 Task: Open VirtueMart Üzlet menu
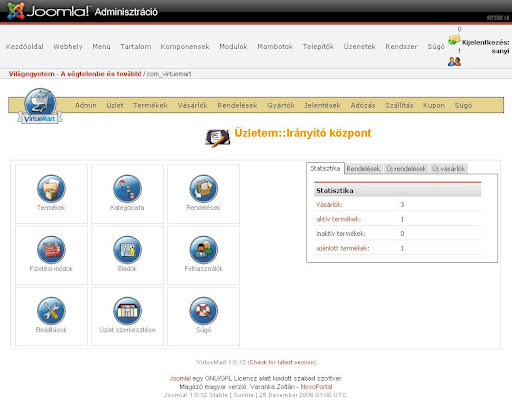(x=115, y=105)
